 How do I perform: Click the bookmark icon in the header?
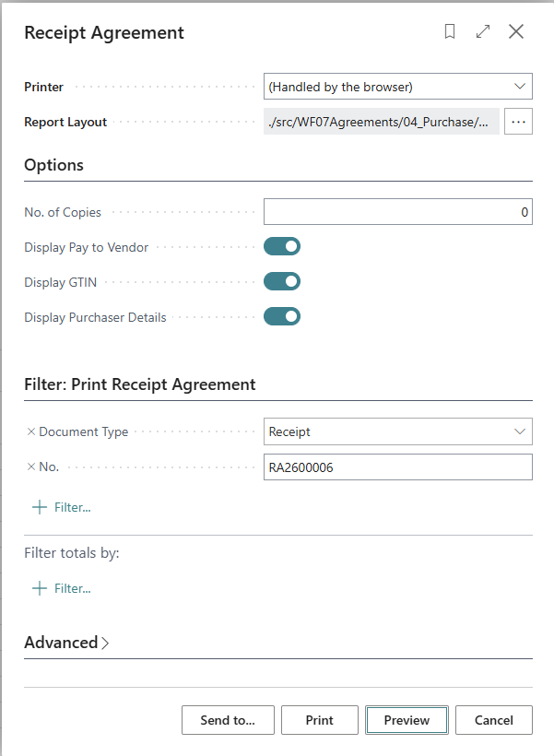tap(450, 32)
